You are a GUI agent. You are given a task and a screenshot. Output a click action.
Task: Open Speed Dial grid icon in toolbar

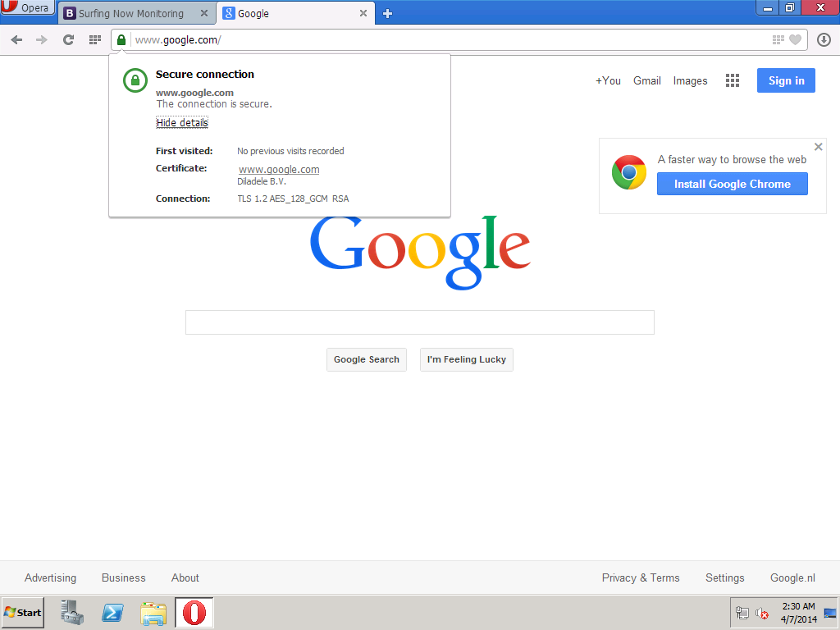(95, 39)
